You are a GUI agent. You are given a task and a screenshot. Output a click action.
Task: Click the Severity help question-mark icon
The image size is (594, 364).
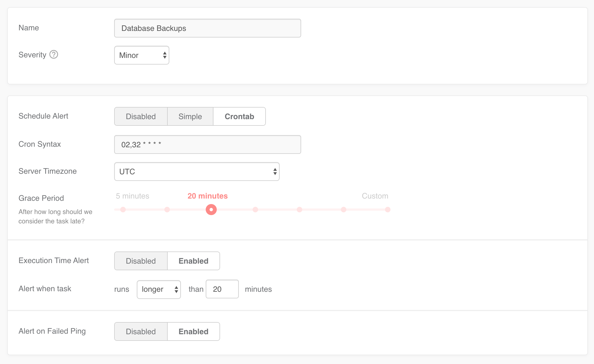click(53, 55)
